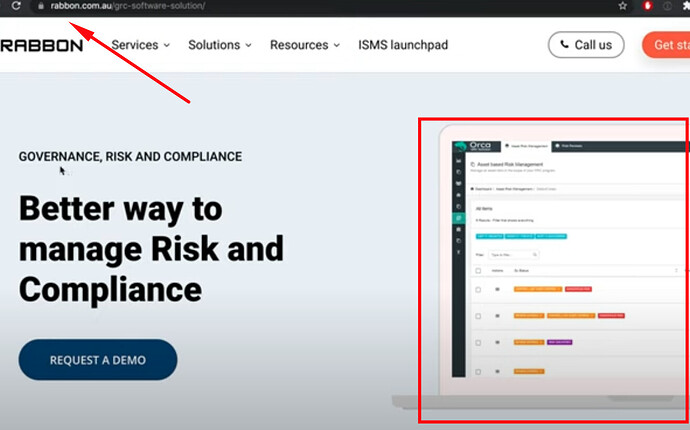Open the ISMS launchpad page
The image size is (690, 430).
(403, 45)
